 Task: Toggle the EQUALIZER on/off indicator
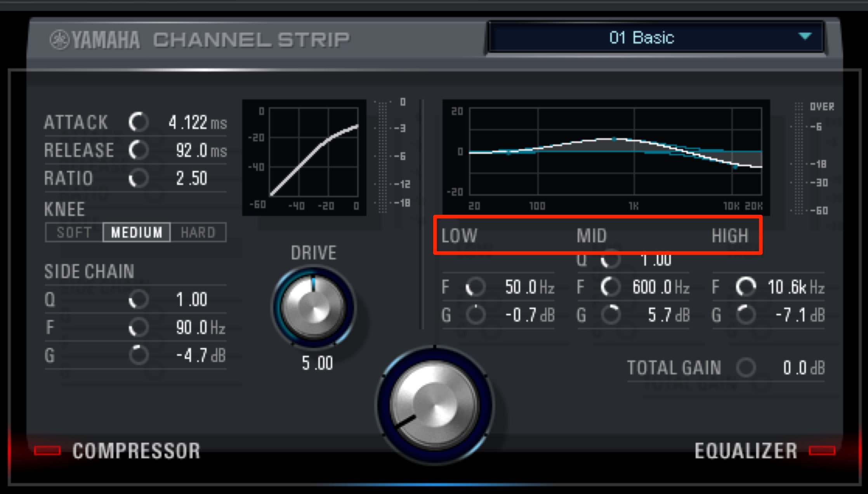(x=822, y=451)
